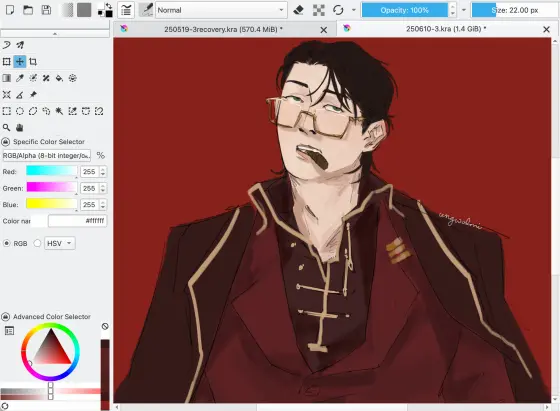Collapse the Specific Color Selector docker
Screen dimensions: 560x411
coord(5,142)
